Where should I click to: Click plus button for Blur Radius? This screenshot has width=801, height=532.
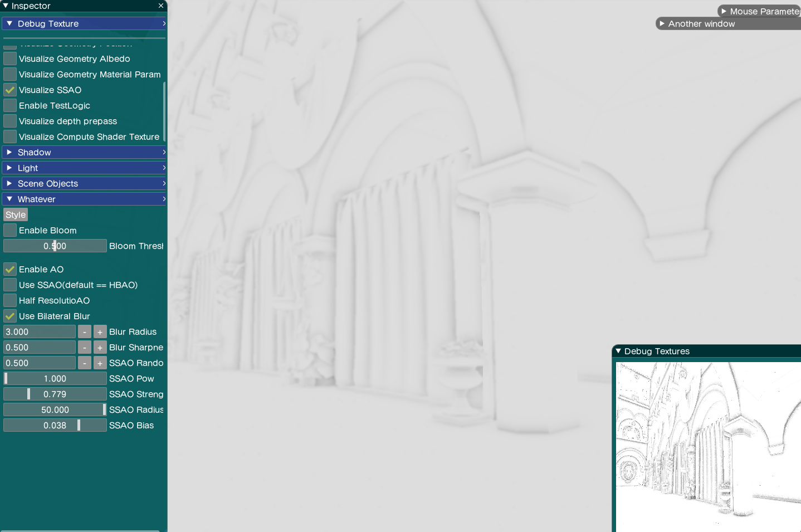click(100, 332)
